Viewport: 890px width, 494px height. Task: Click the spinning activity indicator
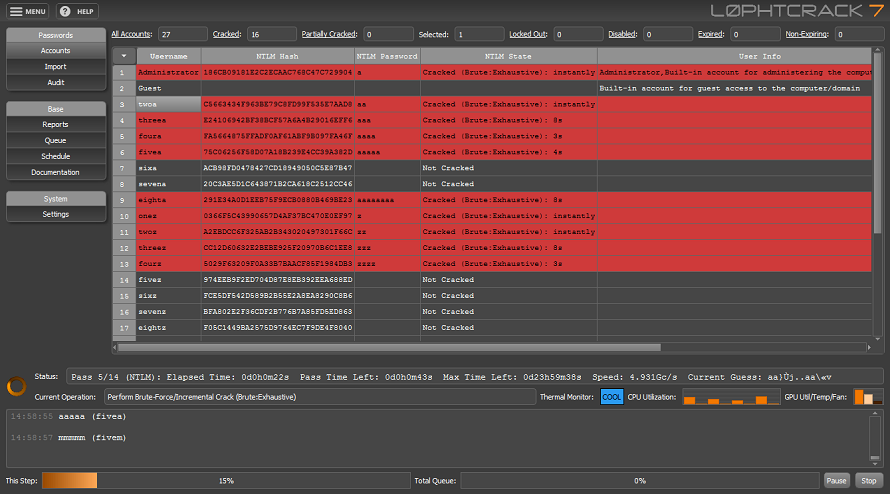coord(16,386)
